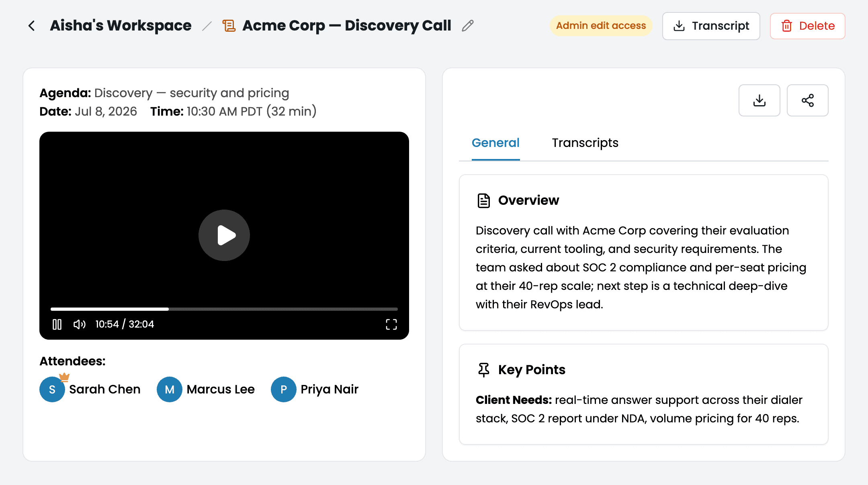
Task: Click the Overview heading
Action: point(528,200)
